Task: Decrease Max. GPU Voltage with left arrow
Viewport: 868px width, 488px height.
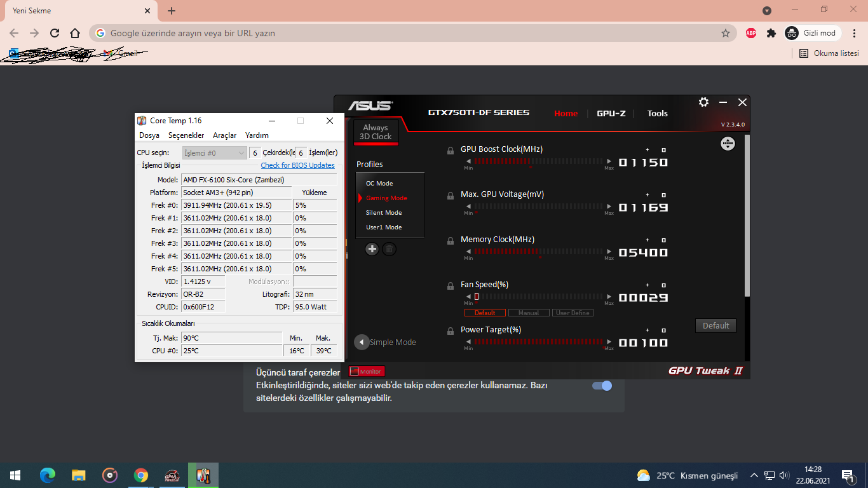Action: tap(469, 207)
